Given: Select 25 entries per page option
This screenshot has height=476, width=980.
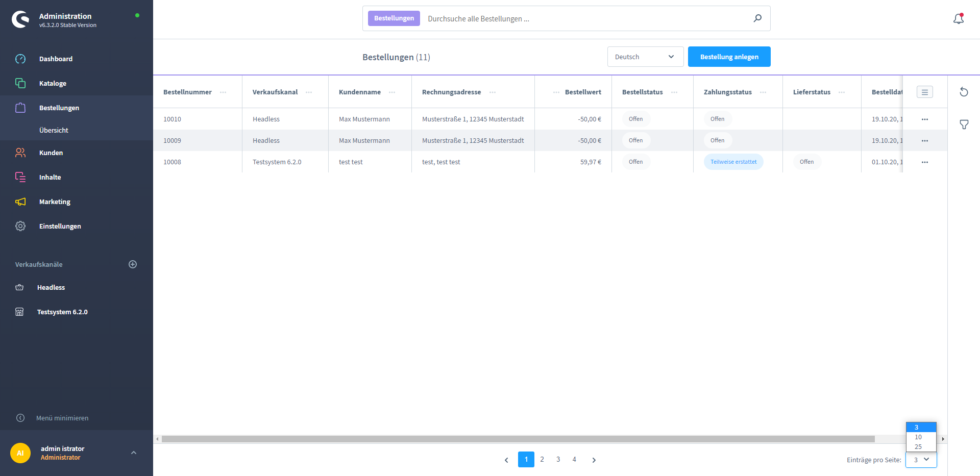Looking at the screenshot, I should 918,447.
